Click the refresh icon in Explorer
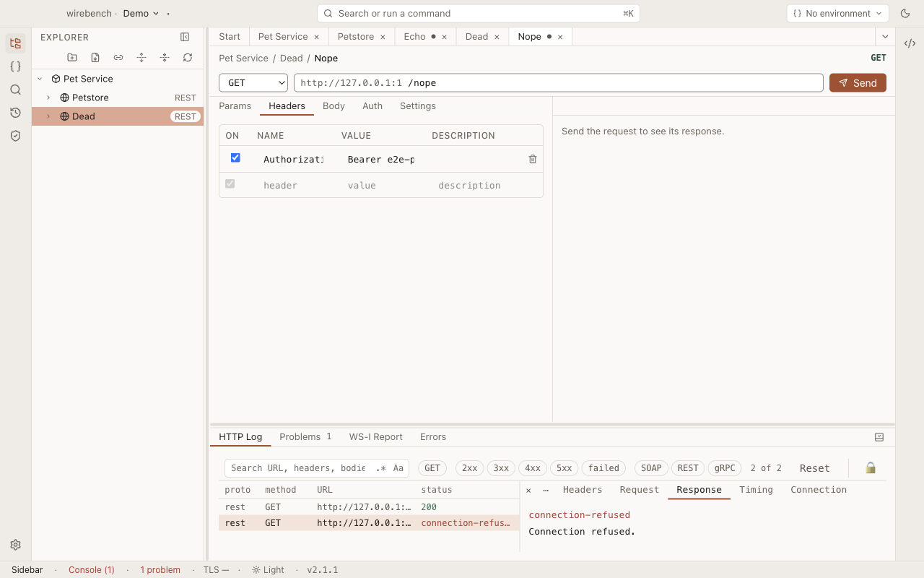This screenshot has height=578, width=924. (188, 57)
